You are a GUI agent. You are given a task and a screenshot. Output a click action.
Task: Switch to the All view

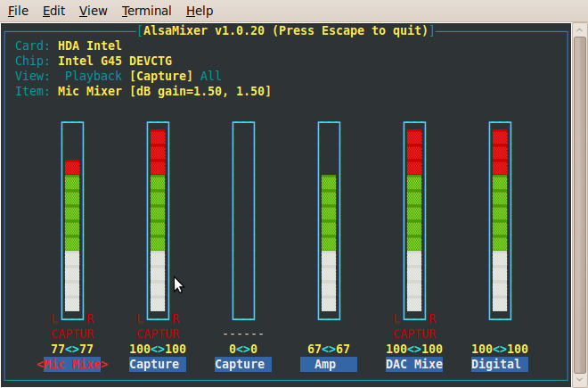coord(211,76)
